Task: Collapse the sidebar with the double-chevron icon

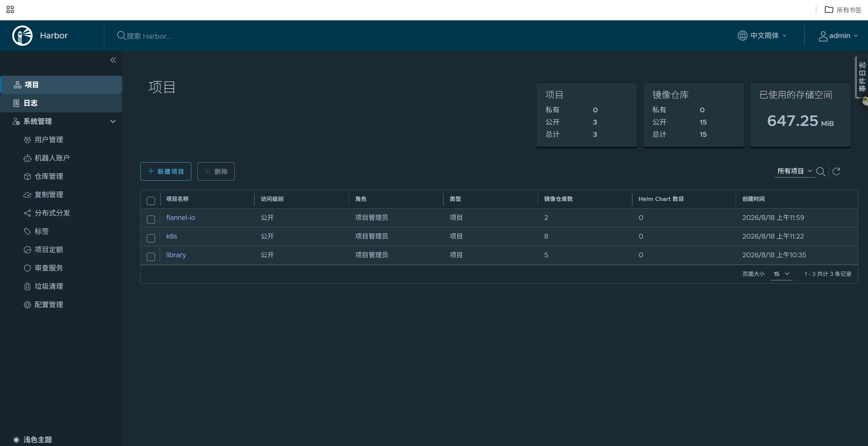Action: pyautogui.click(x=113, y=60)
